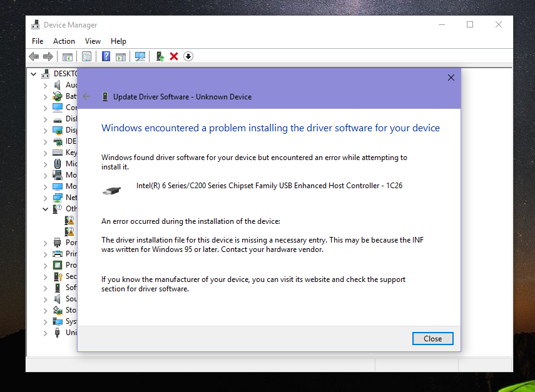Expand the 'Sec' security devices node chevron
The image size is (535, 392).
(46, 277)
